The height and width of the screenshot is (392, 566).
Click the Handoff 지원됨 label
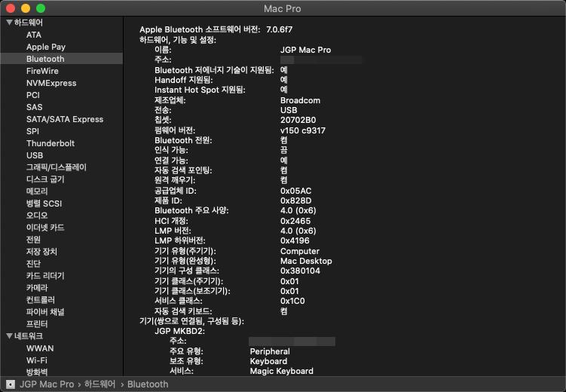click(184, 80)
